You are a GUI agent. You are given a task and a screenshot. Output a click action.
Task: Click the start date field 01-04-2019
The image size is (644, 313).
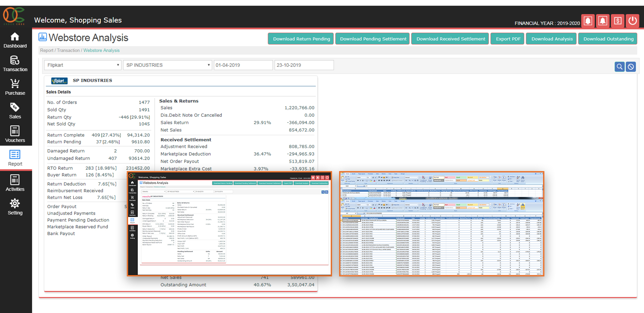pos(243,65)
